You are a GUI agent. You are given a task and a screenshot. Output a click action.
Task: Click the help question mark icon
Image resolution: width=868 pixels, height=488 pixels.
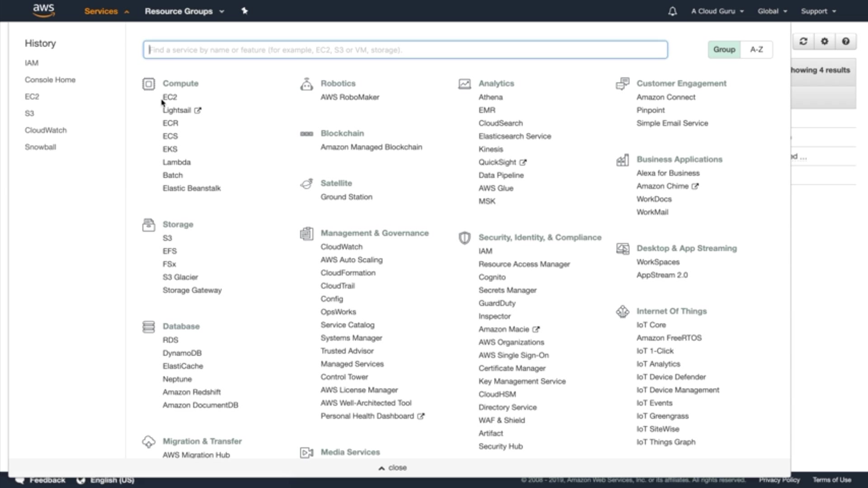(845, 42)
